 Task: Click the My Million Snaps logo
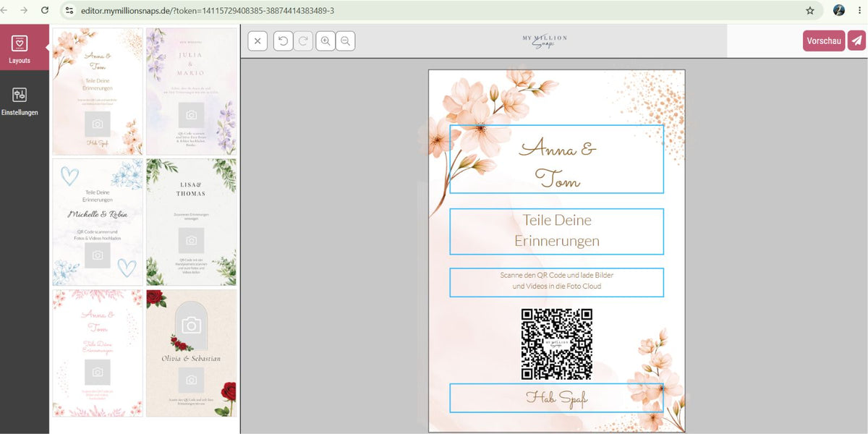pos(545,41)
